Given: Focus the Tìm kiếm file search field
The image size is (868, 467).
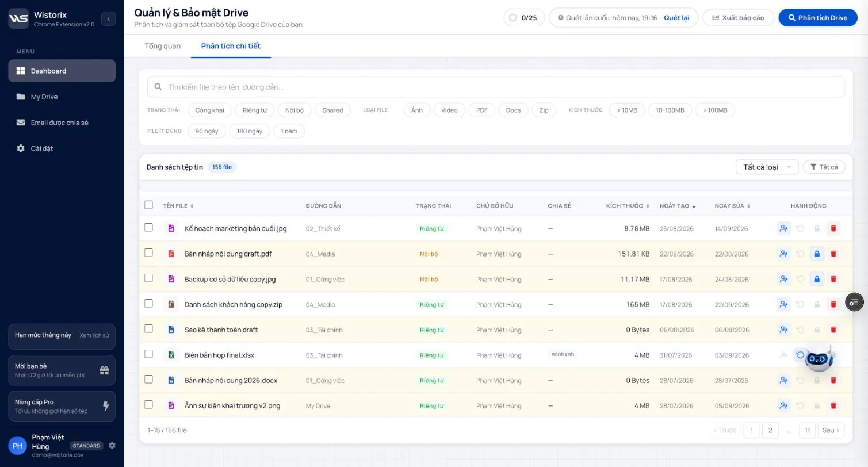Looking at the screenshot, I should pyautogui.click(x=496, y=87).
